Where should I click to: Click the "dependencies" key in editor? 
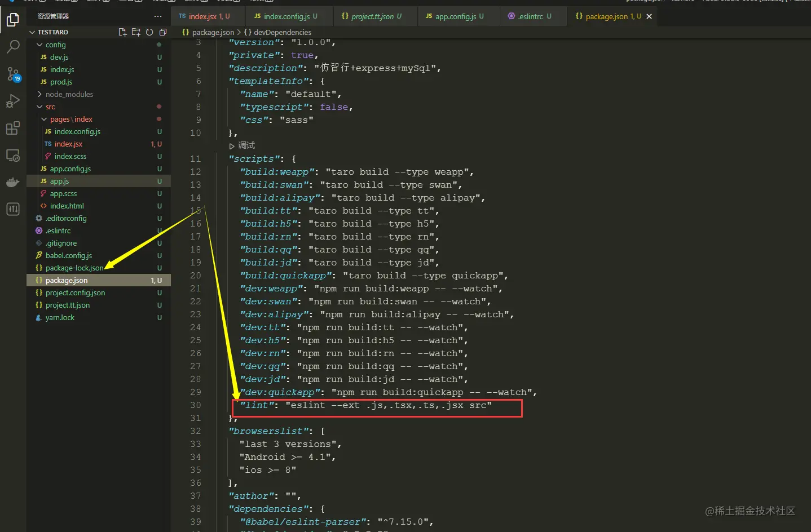coord(269,509)
